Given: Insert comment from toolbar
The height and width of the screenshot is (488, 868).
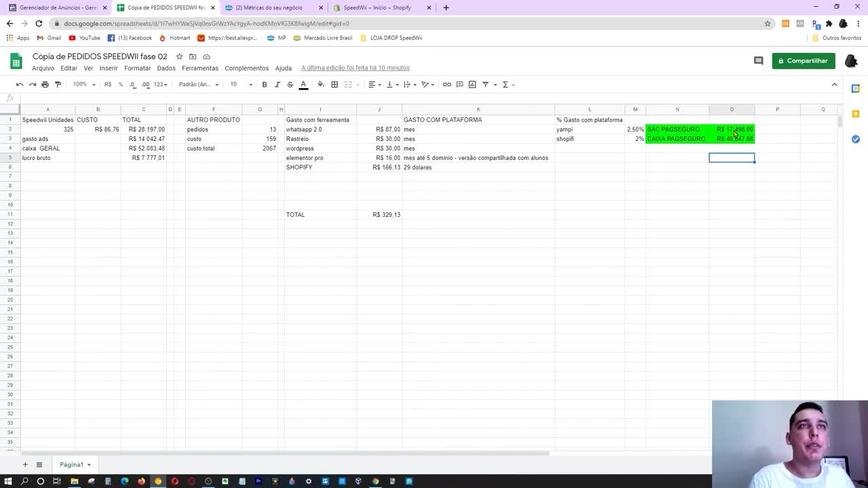Looking at the screenshot, I should click(x=460, y=85).
